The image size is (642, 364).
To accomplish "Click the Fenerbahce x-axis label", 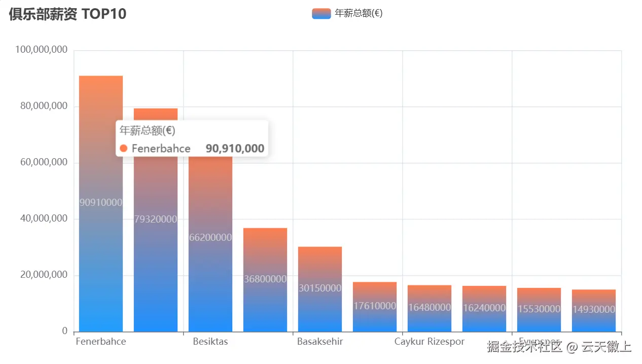I will coord(101,342).
